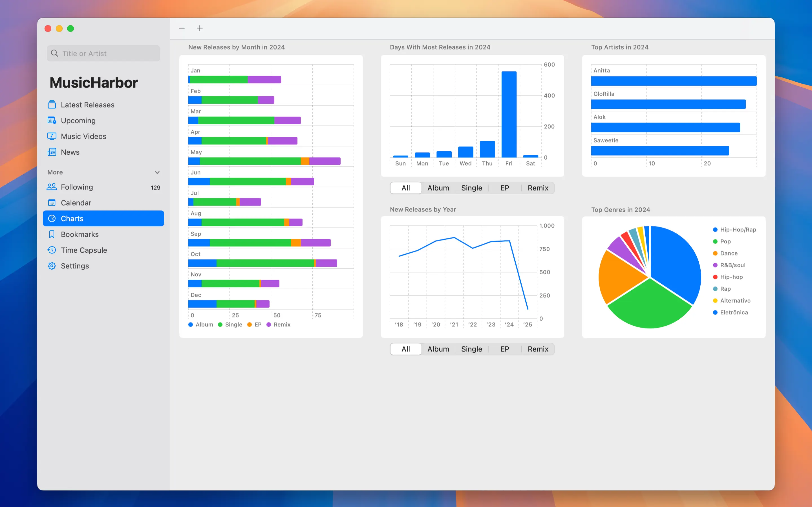Viewport: 812px width, 507px height.
Task: Open the Bookmarks ribbon icon
Action: [52, 234]
